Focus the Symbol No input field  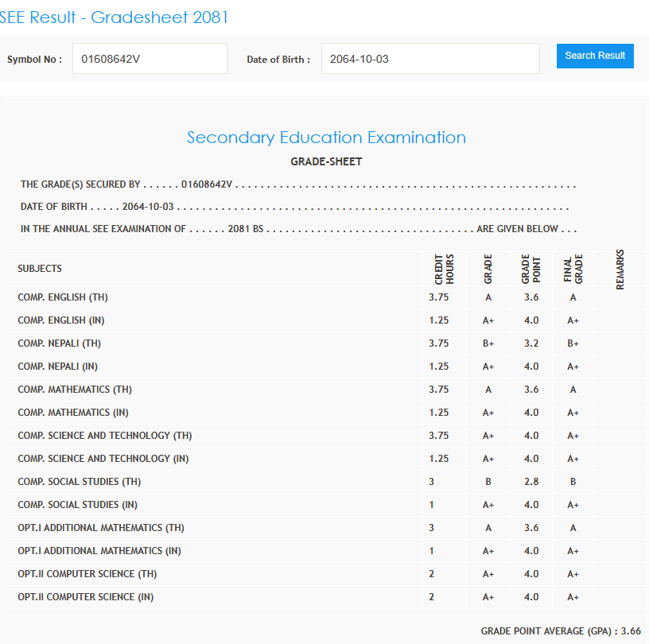tap(150, 59)
